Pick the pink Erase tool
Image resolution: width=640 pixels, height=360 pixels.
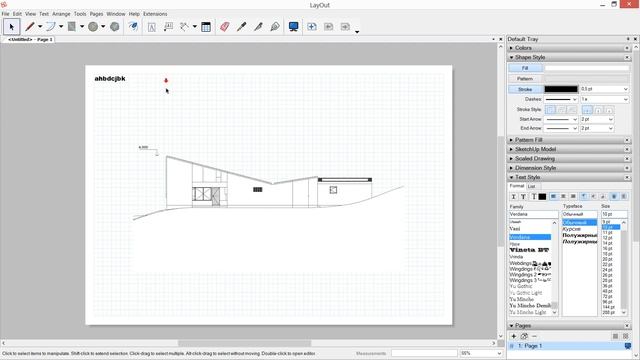tap(224, 27)
